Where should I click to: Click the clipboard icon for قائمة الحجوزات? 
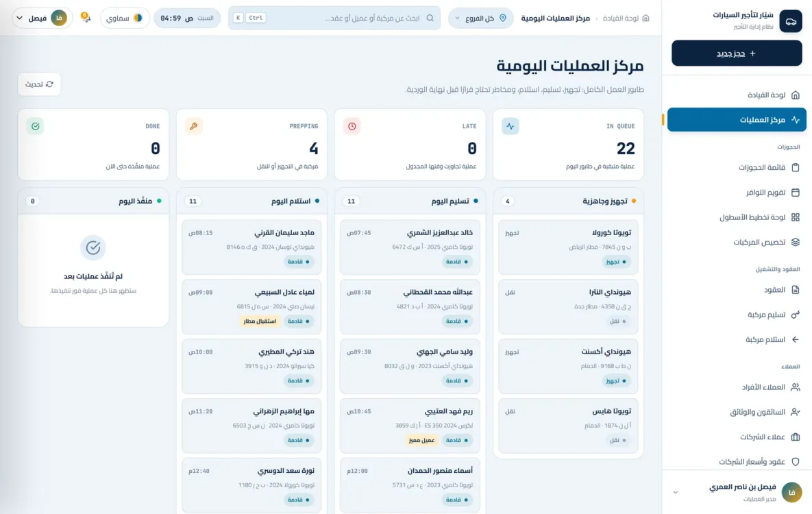point(796,167)
